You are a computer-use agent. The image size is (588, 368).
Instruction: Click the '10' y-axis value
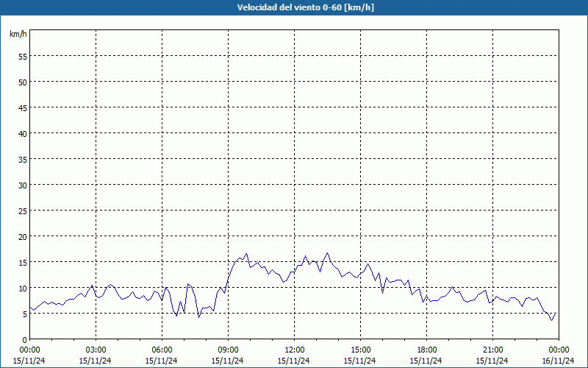click(x=23, y=289)
